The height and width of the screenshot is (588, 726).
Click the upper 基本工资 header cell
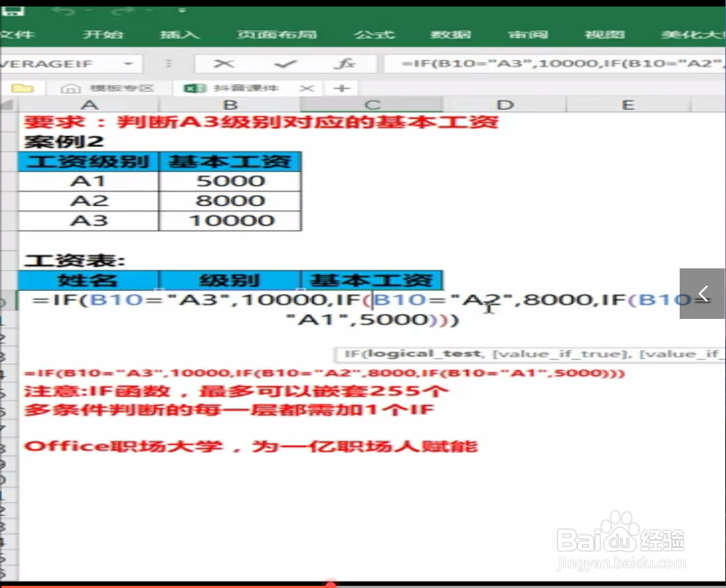tap(230, 161)
